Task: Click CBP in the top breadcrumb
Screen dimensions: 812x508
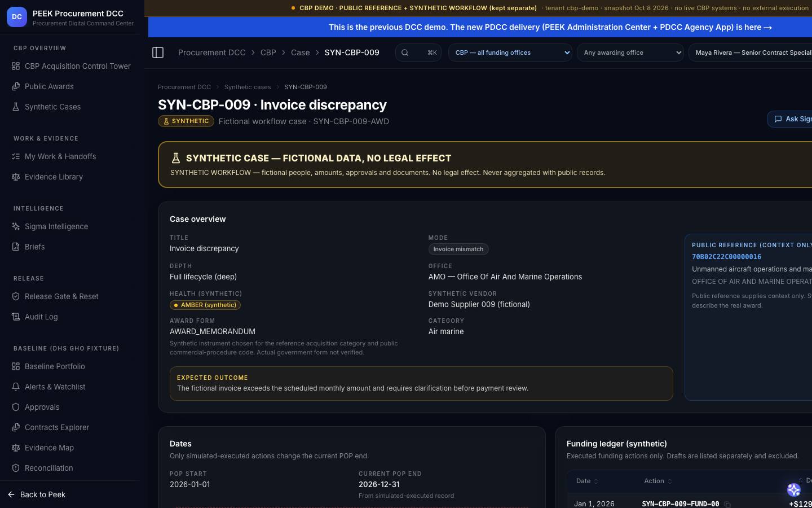Action: click(268, 52)
